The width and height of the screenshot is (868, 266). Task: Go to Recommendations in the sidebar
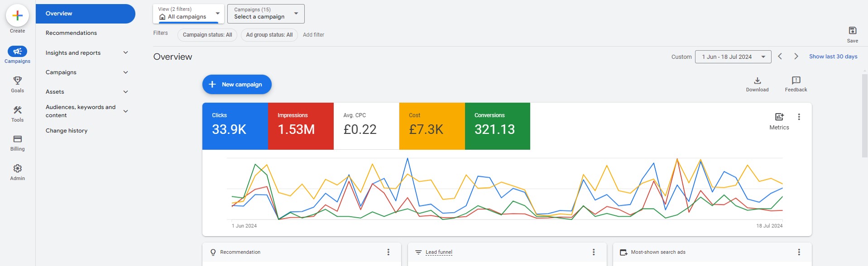pyautogui.click(x=71, y=33)
